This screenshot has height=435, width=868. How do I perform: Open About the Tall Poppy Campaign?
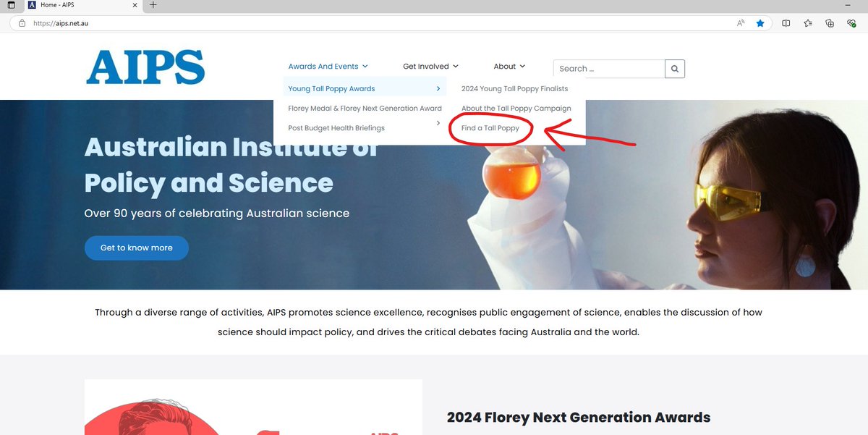pyautogui.click(x=516, y=108)
